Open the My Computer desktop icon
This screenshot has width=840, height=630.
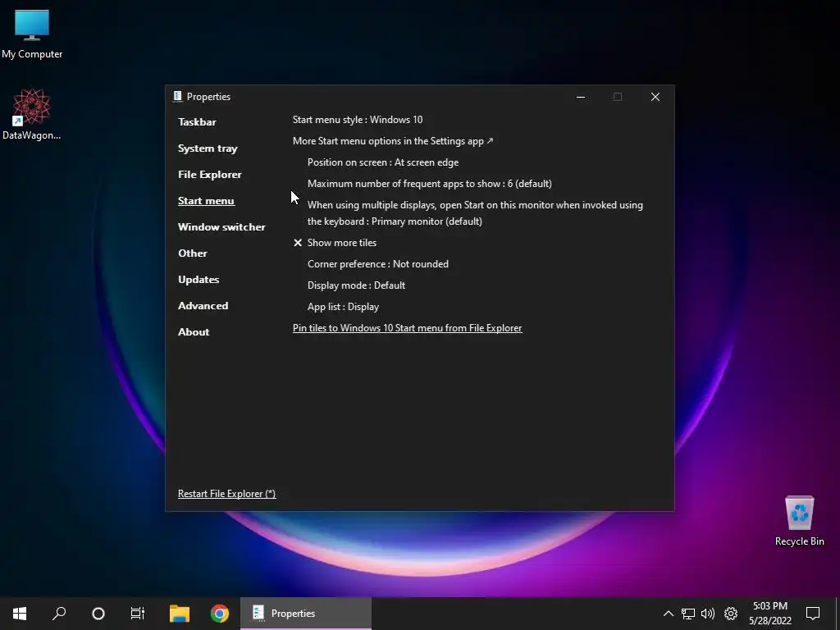click(32, 34)
